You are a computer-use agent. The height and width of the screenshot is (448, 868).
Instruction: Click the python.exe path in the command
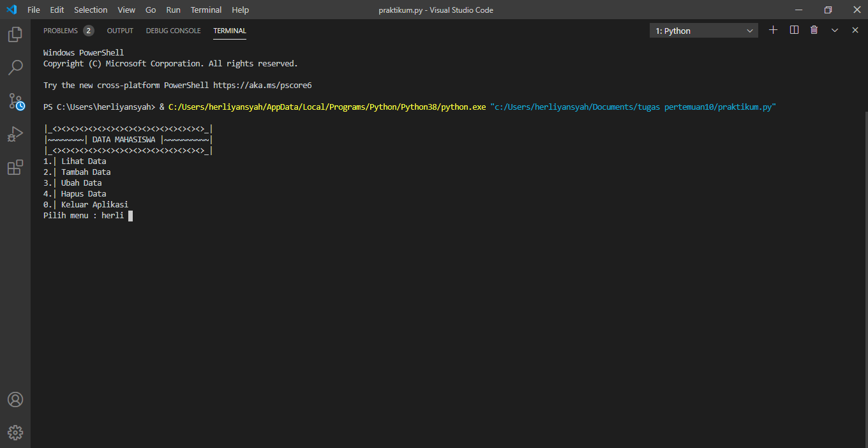(x=327, y=107)
